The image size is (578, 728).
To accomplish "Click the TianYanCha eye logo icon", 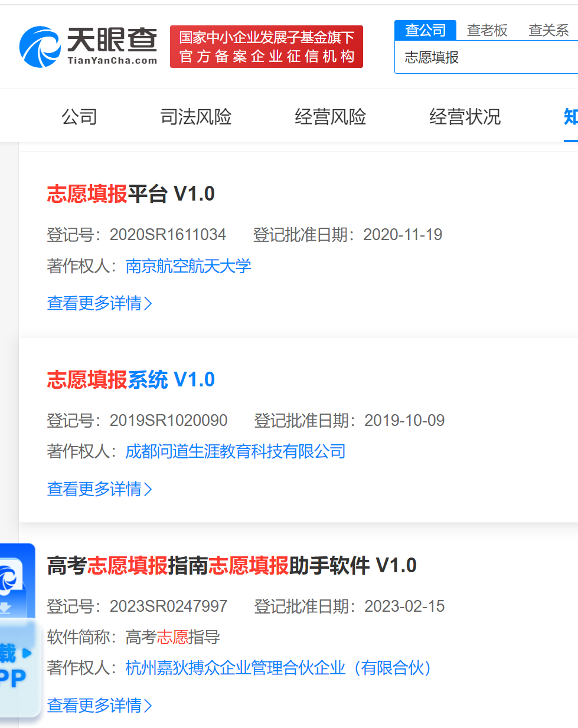I will click(x=40, y=47).
